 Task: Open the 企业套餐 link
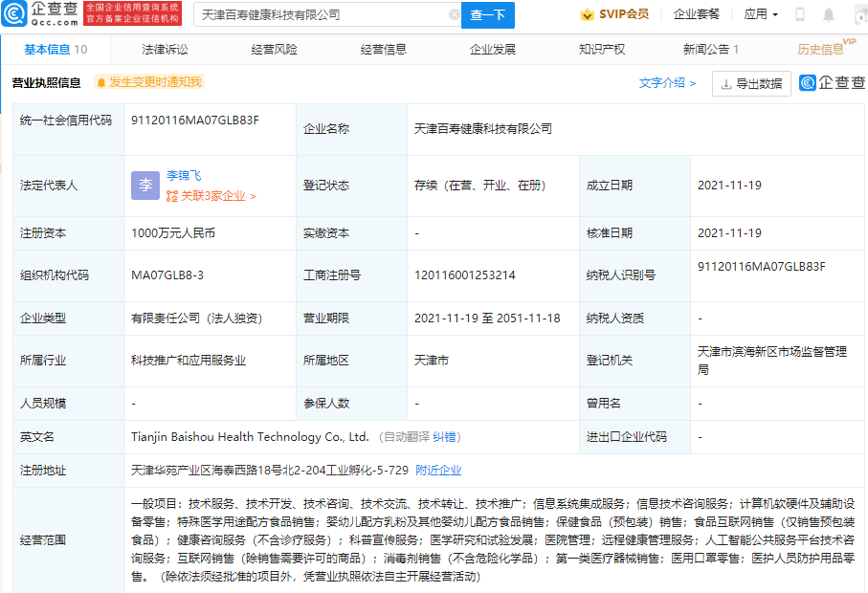pos(697,14)
